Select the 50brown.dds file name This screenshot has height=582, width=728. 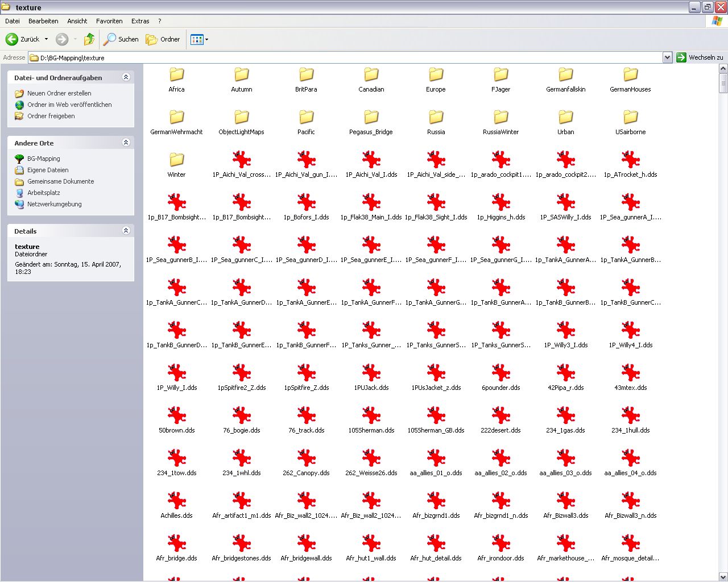pos(176,430)
